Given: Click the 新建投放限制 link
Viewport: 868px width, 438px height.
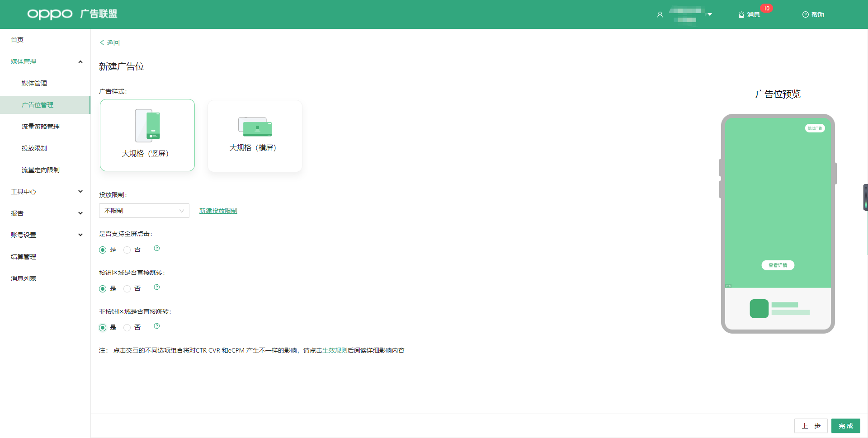Looking at the screenshot, I should (218, 211).
